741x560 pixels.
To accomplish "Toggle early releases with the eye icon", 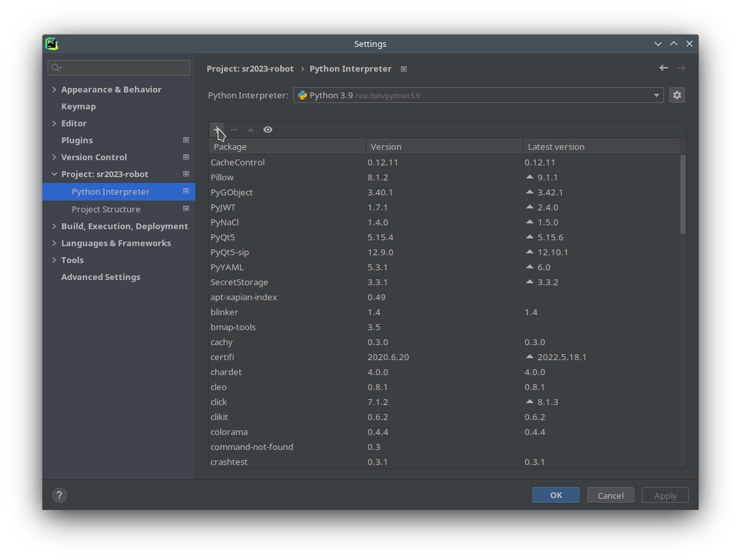I will (x=268, y=130).
